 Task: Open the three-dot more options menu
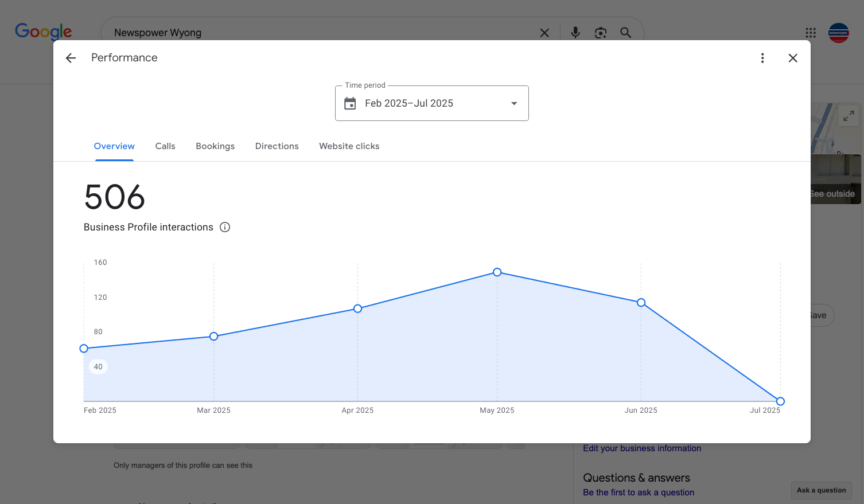coord(762,58)
